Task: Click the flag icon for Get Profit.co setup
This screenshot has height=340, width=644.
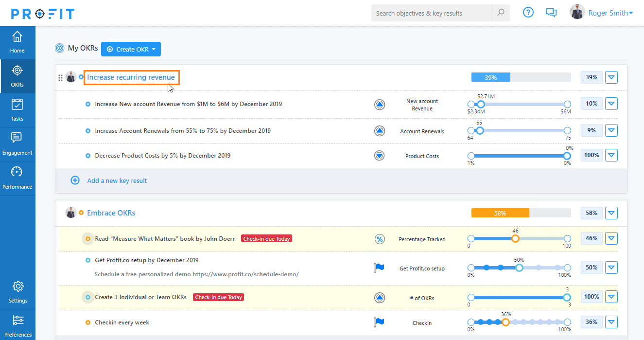Action: tap(379, 268)
